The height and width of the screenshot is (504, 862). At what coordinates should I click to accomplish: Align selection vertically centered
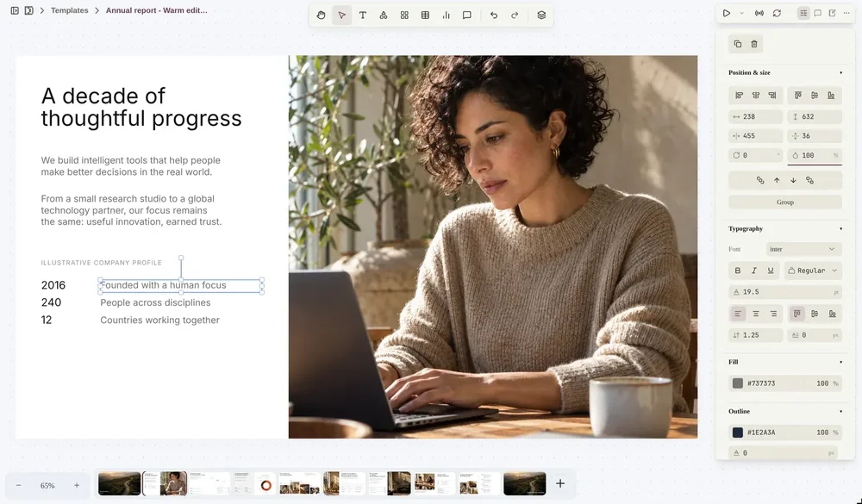(x=815, y=96)
